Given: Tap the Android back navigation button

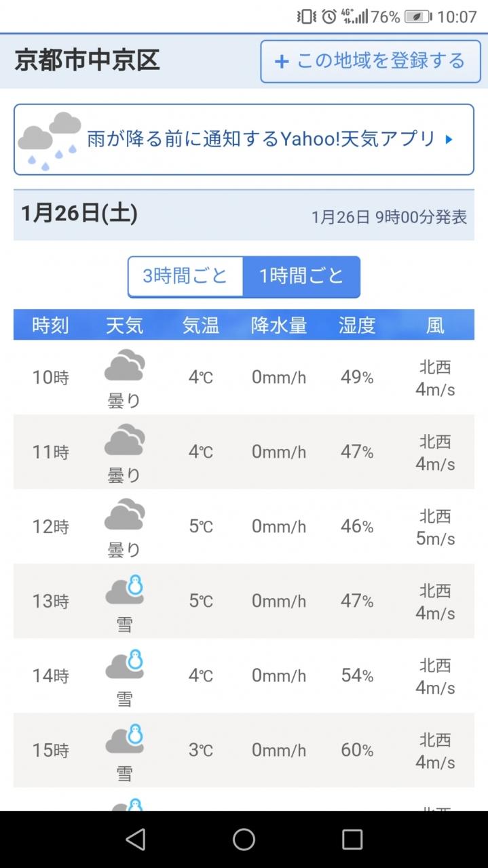Looking at the screenshot, I should [136, 840].
